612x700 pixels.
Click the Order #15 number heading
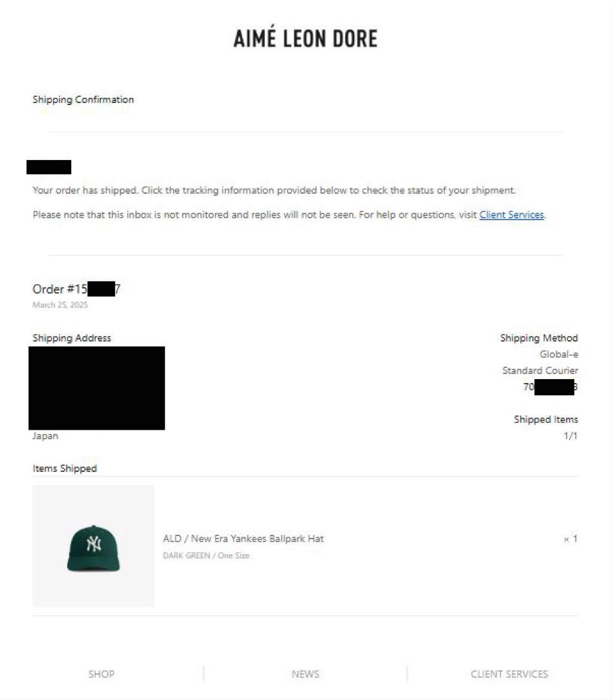[x=76, y=289]
